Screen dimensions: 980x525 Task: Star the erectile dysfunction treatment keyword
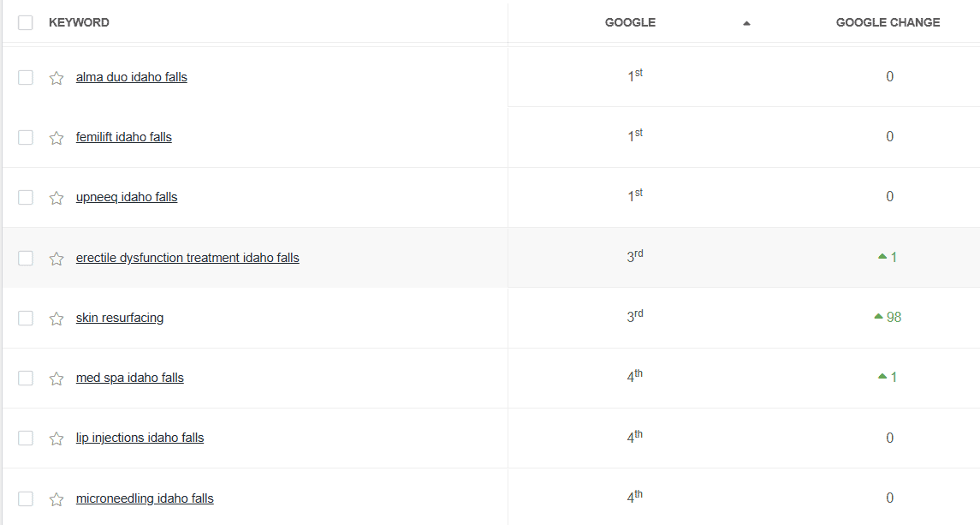coord(56,259)
